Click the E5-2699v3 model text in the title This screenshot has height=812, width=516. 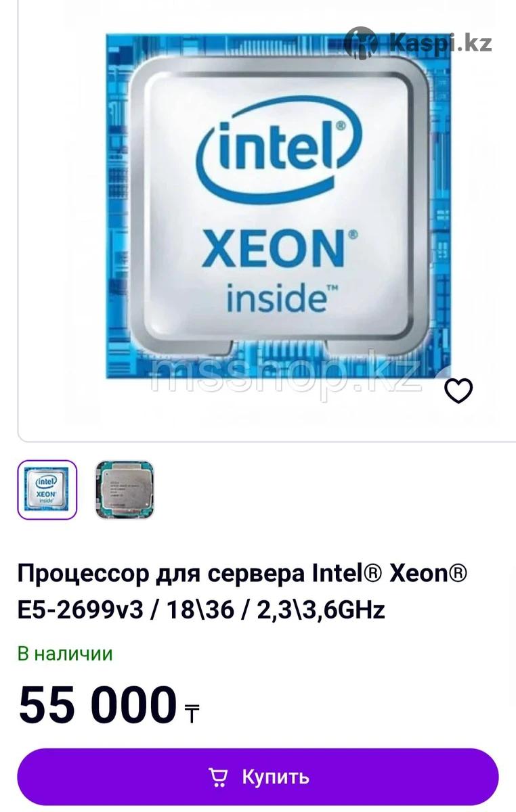[x=81, y=610]
